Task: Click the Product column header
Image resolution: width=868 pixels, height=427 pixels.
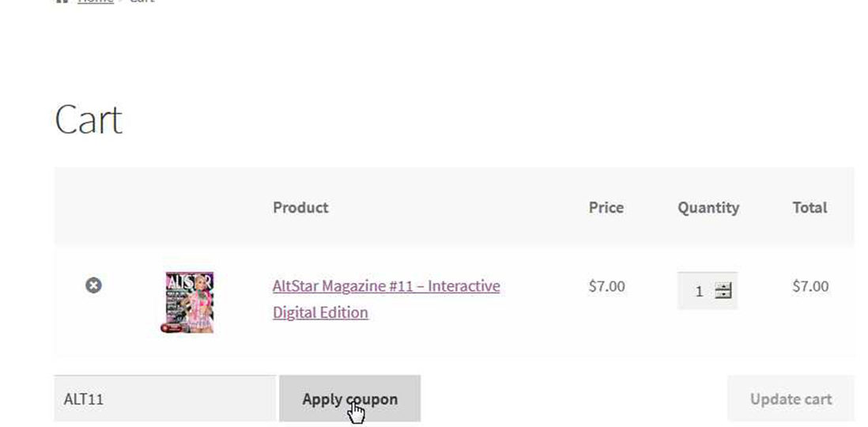Action: (x=300, y=207)
